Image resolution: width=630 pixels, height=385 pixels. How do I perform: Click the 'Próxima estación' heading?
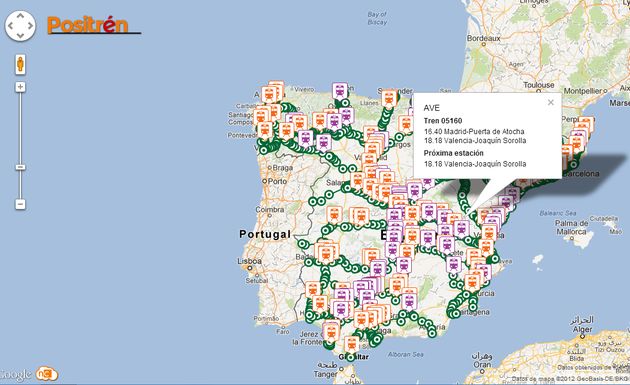[x=454, y=153]
